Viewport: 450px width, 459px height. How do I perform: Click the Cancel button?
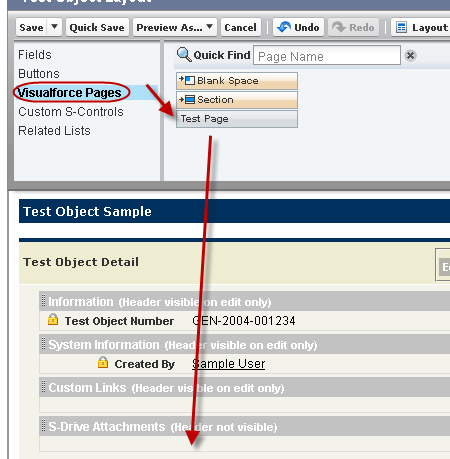pyautogui.click(x=240, y=27)
